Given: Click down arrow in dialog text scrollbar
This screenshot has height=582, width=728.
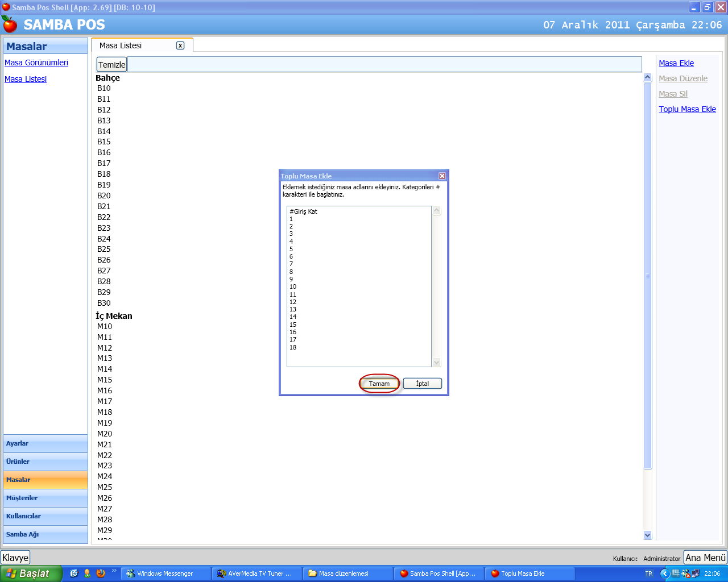Looking at the screenshot, I should tap(437, 363).
